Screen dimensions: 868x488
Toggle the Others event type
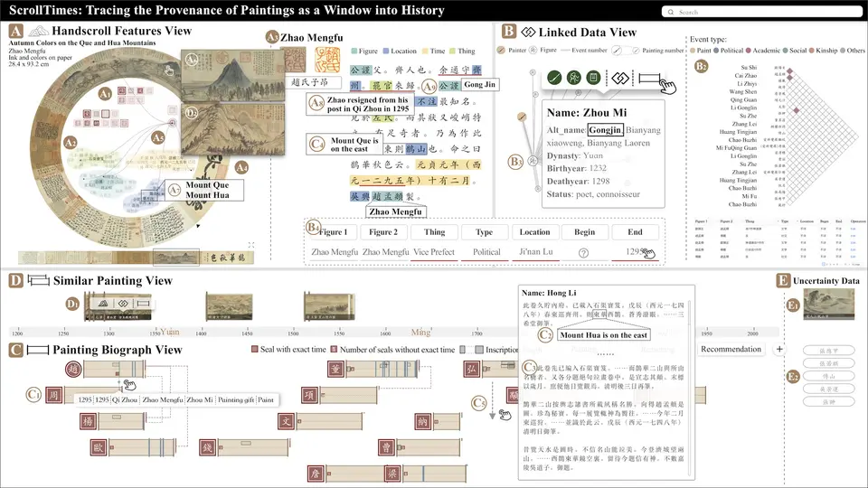[853, 51]
